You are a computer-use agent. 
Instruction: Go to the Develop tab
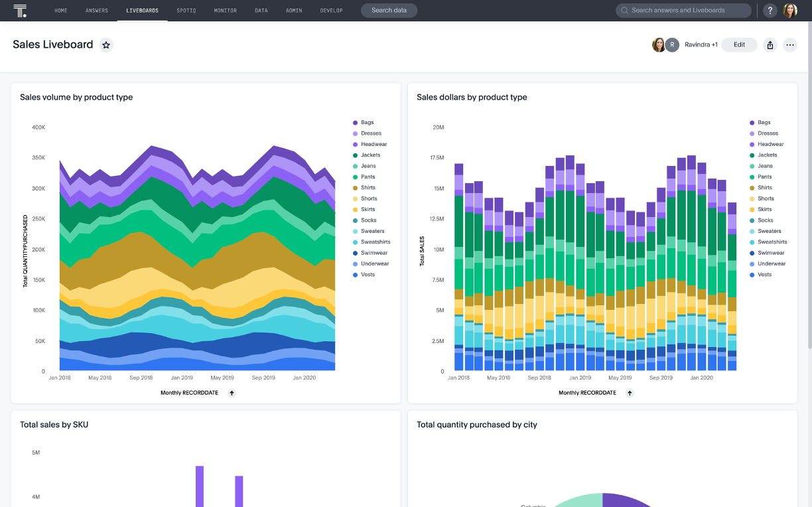(x=332, y=11)
